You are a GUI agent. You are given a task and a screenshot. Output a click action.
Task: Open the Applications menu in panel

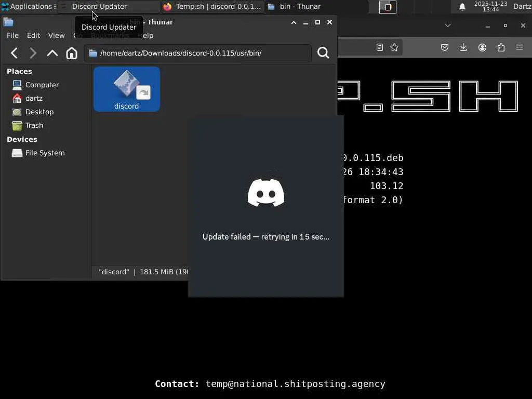tap(29, 6)
